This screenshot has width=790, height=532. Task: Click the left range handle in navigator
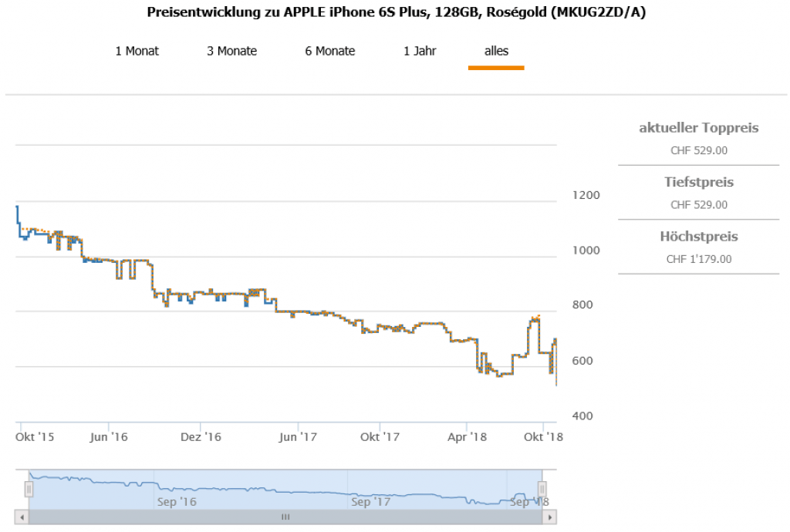pos(29,489)
